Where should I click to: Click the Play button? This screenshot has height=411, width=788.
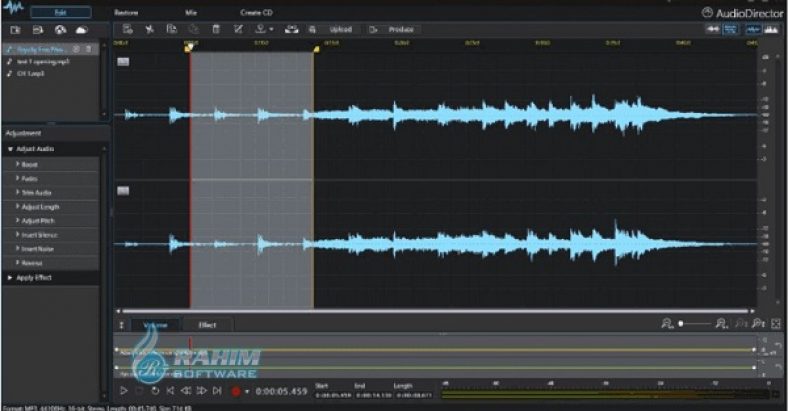coord(124,390)
